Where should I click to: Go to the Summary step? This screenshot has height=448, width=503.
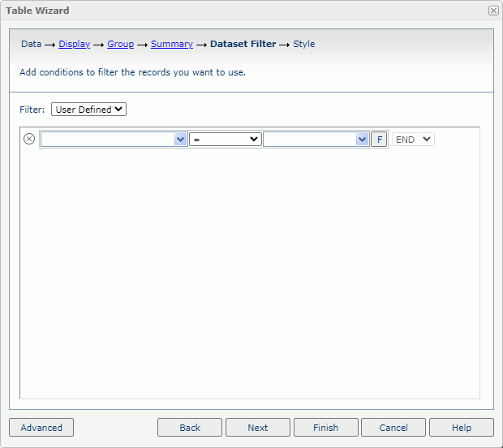(x=172, y=44)
